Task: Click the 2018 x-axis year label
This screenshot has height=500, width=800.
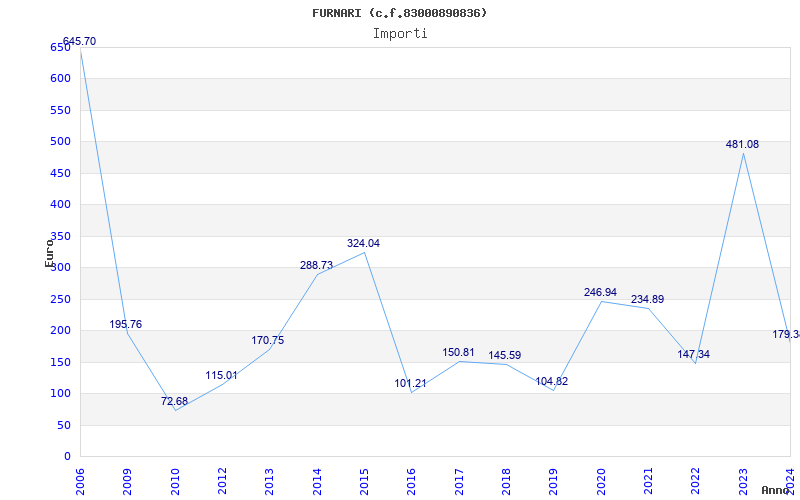Action: point(506,481)
